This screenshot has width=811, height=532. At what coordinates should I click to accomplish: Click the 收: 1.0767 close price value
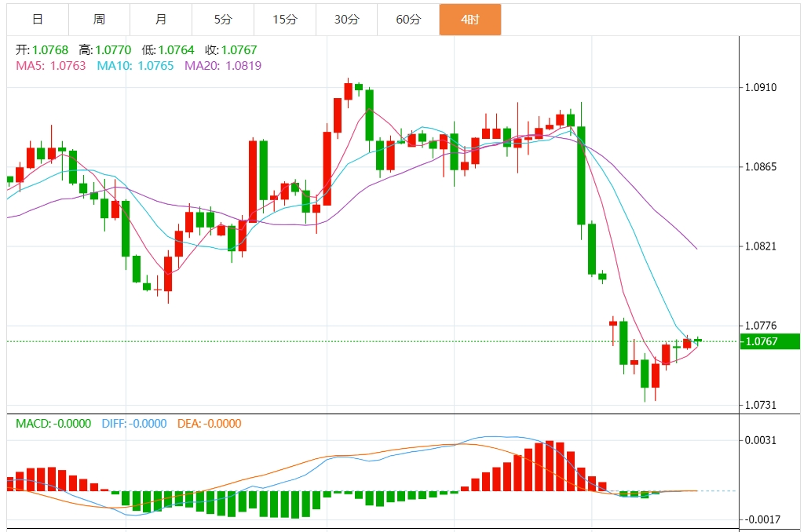(231, 50)
